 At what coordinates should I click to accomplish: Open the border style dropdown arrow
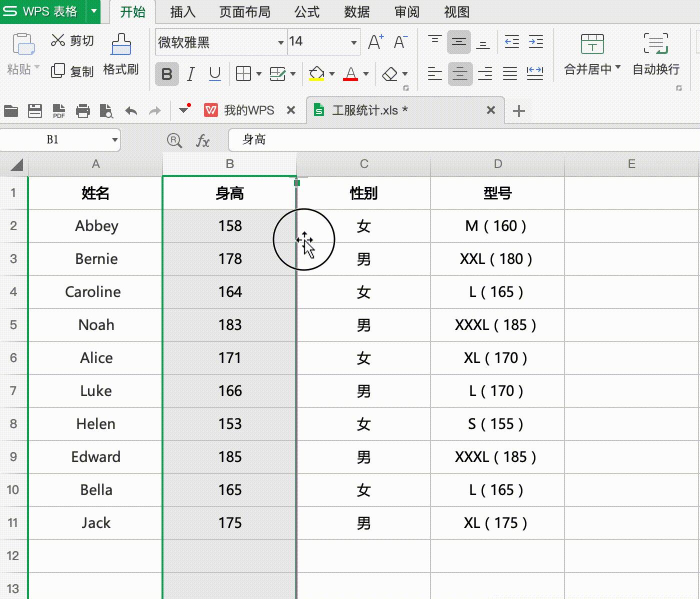(259, 73)
